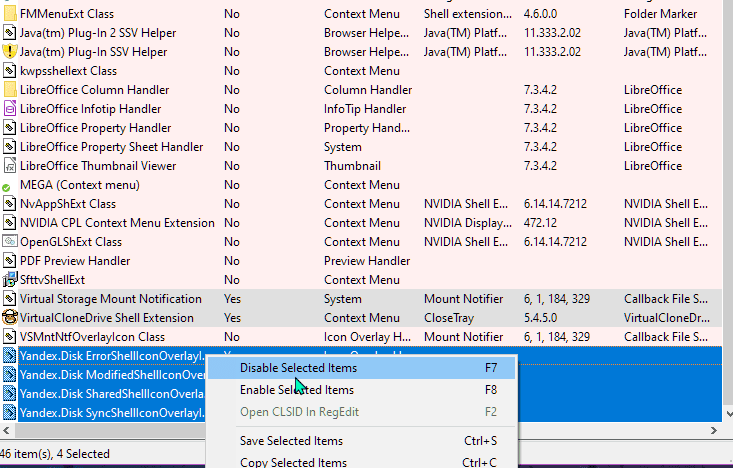Choose Open CLSID In RegEdit menu entry

[x=361, y=412]
